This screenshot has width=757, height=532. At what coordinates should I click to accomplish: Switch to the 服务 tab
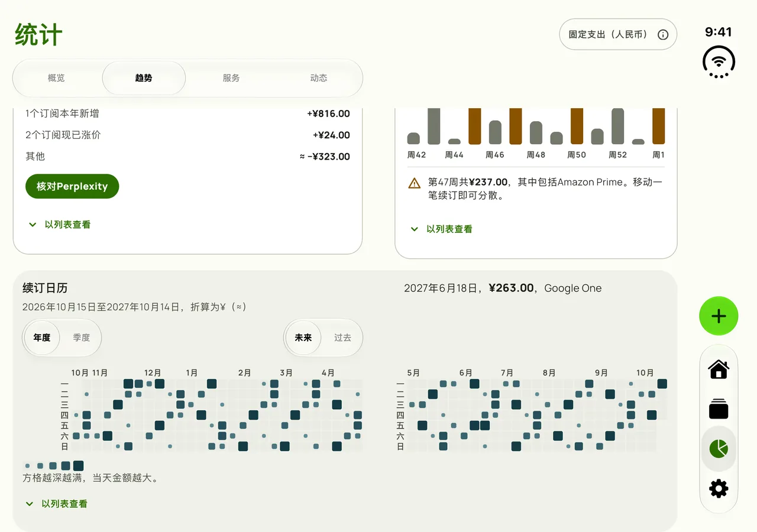click(231, 78)
